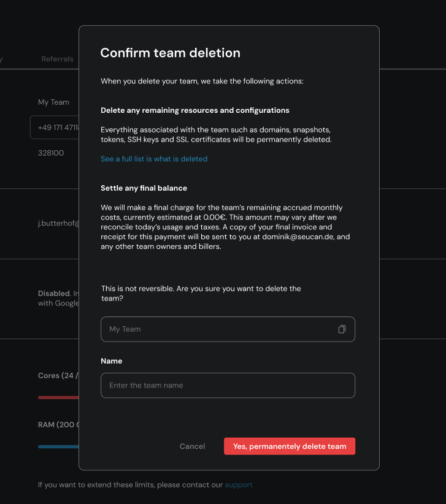
Task: Click the blue RAM usage bar
Action: click(58, 446)
